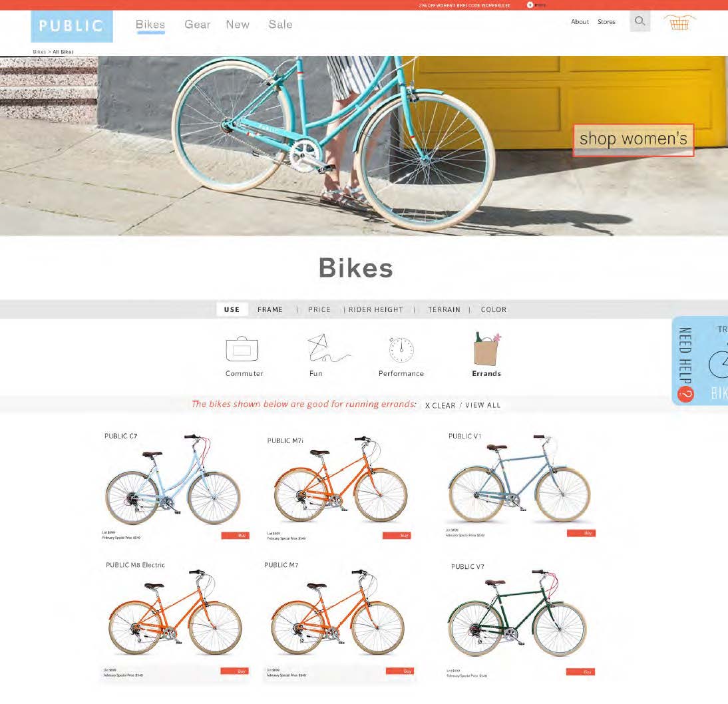The image size is (728, 704).
Task: Click the VIEW ALL link
Action: (x=483, y=405)
